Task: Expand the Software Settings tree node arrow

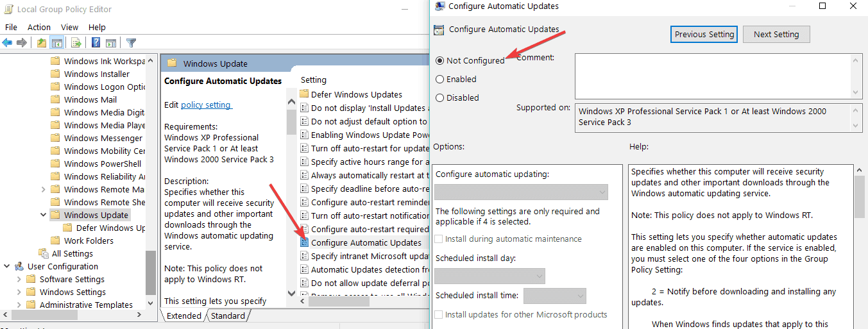Action: pos(19,279)
